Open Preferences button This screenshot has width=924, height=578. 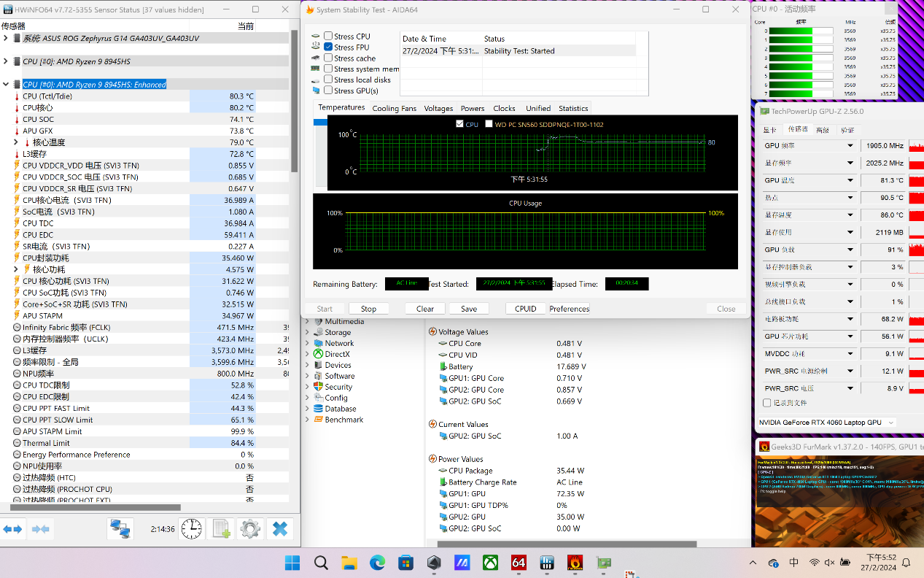point(570,309)
